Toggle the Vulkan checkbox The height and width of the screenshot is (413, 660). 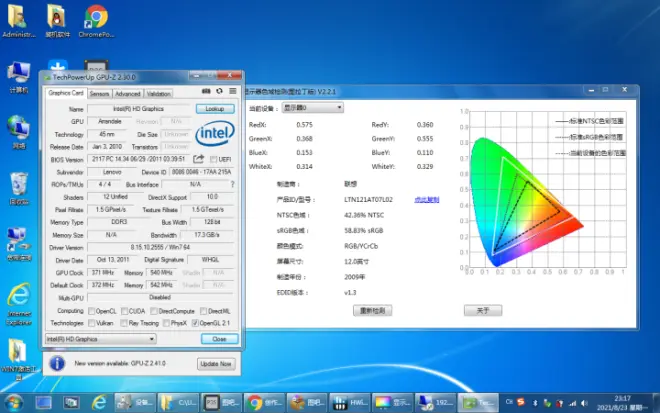(x=91, y=323)
